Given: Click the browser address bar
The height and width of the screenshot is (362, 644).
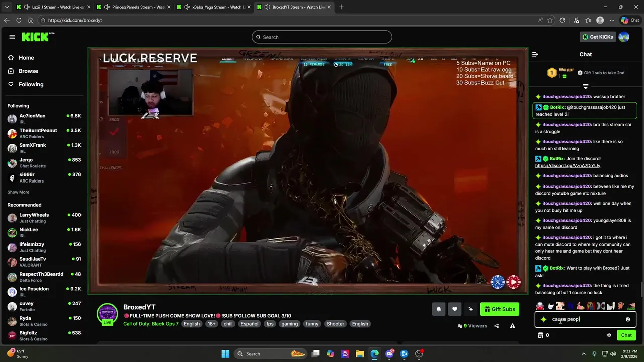Looking at the screenshot, I should pyautogui.click(x=287, y=20).
